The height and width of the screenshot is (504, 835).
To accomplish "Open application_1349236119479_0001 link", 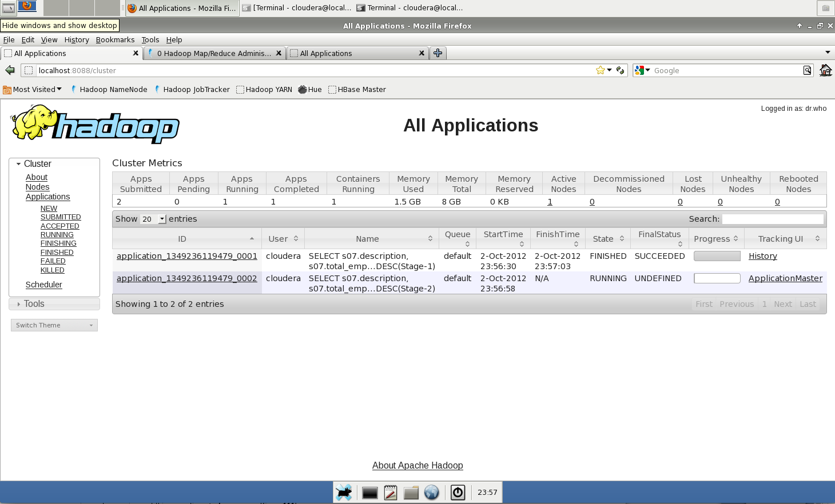I will [x=187, y=256].
